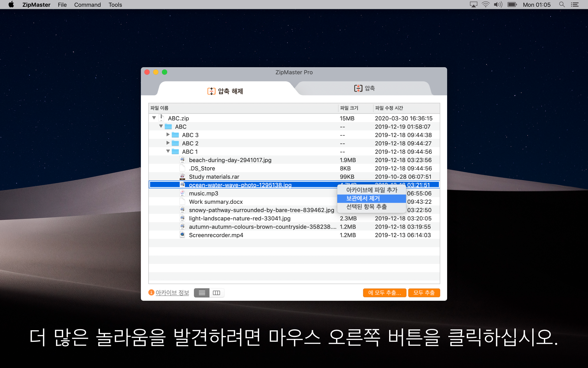
Task: Click the .DS_Store blank file icon
Action: (183, 168)
